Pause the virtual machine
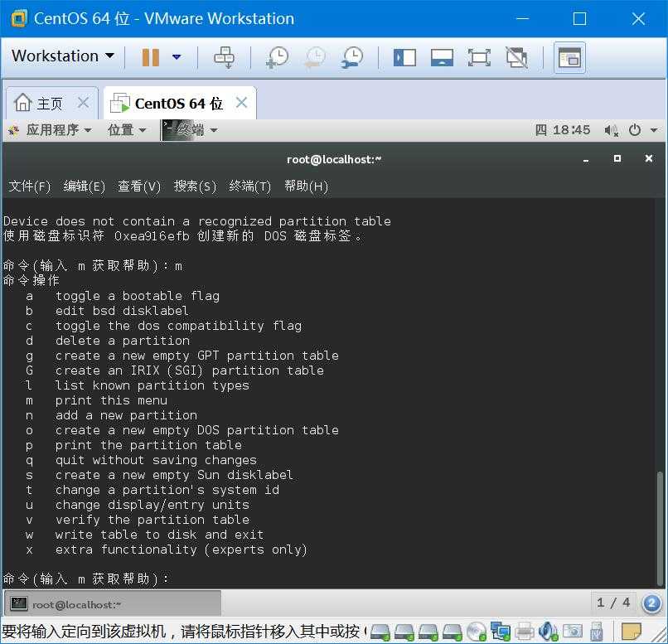The width and height of the screenshot is (668, 644). pos(150,57)
